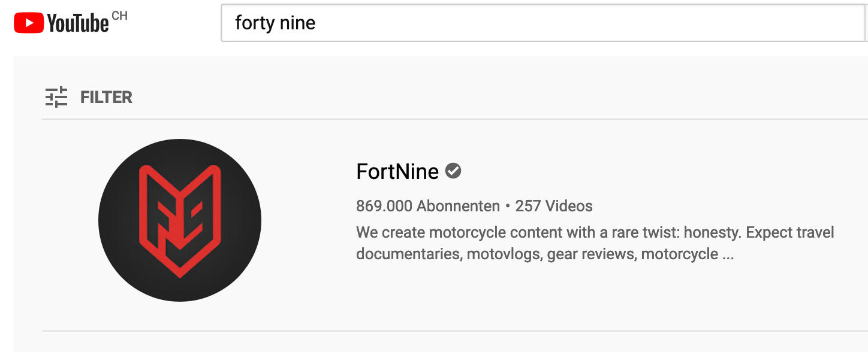
Task: Click the 257 Videos count
Action: coord(554,207)
